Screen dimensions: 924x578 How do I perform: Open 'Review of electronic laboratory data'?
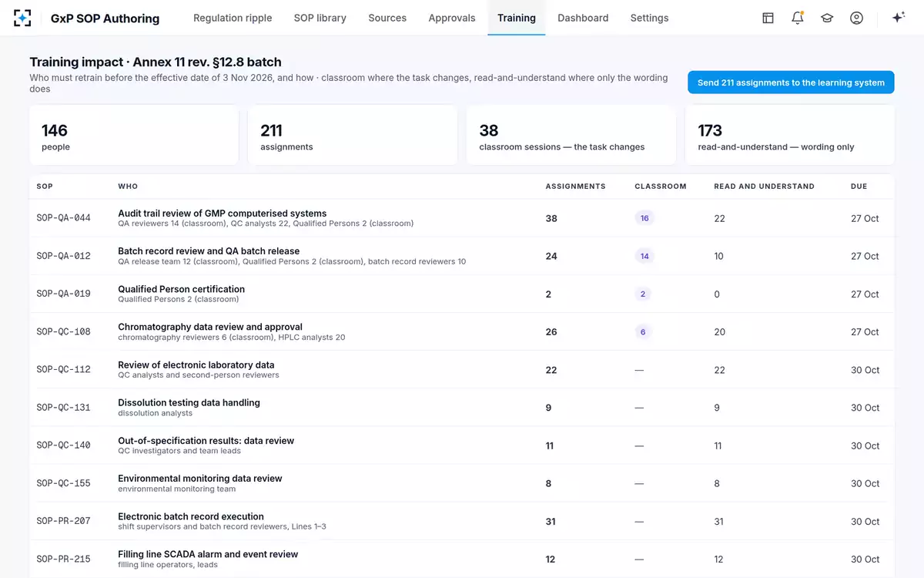tap(196, 365)
